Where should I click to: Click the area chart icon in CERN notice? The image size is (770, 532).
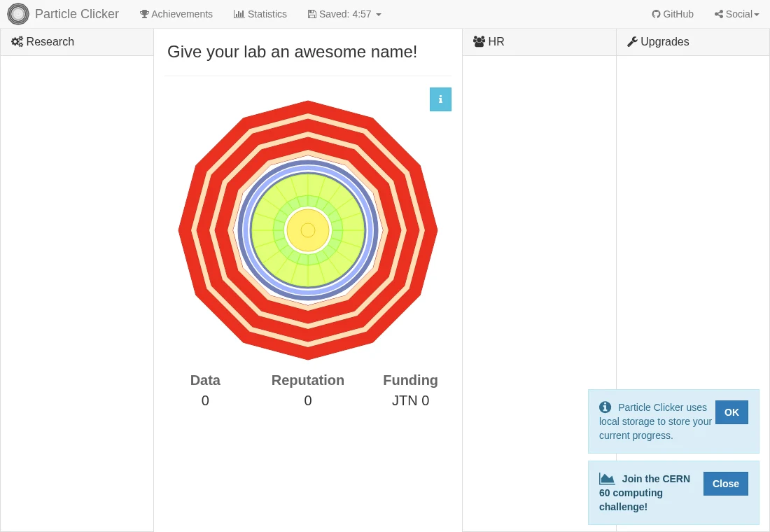607,479
